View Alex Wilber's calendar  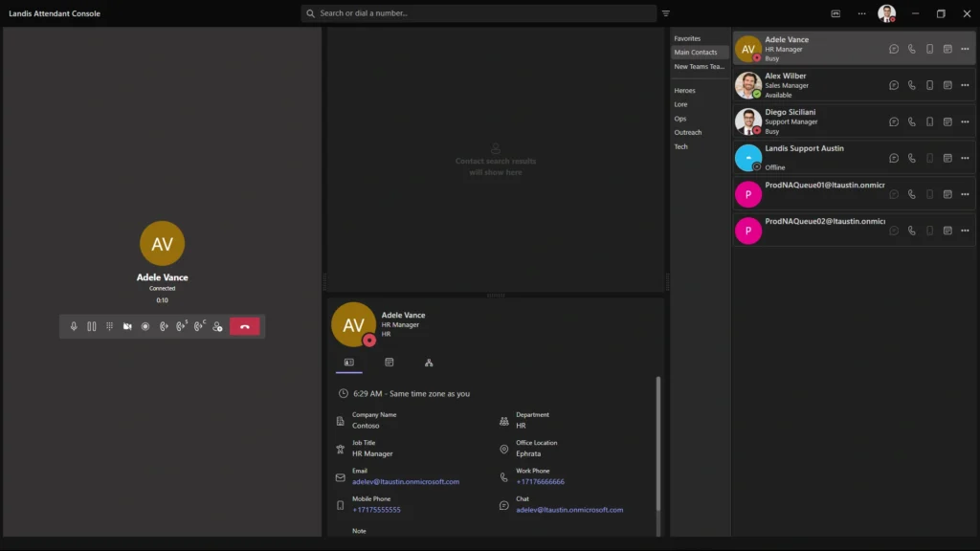(x=947, y=85)
